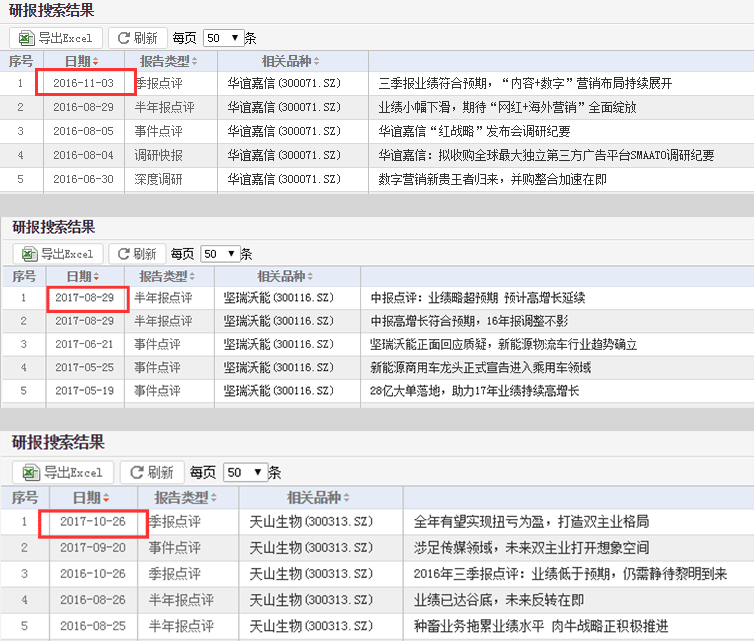Click 华谊嘉信(300071.SZ) in row 1
This screenshot has height=641, width=754.
pyautogui.click(x=284, y=83)
